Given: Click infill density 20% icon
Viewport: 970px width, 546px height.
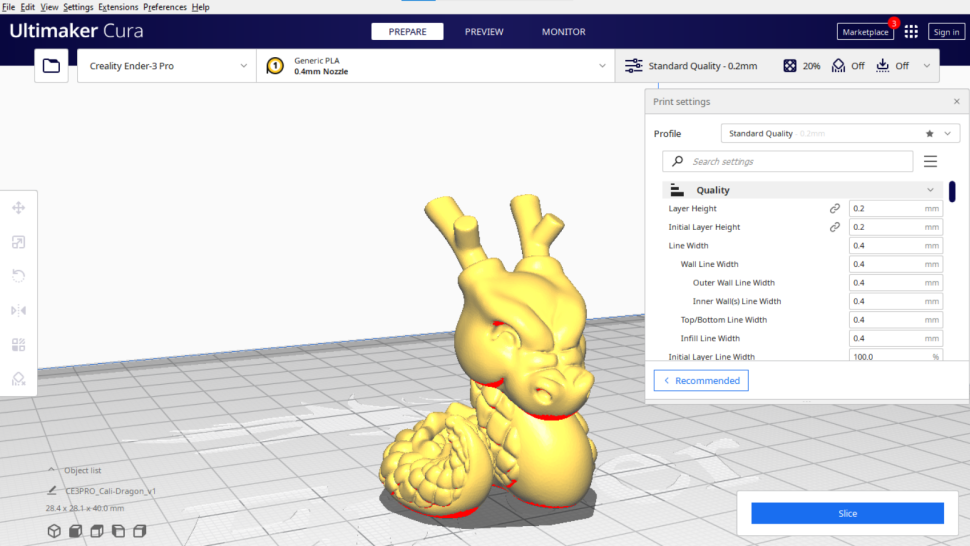Looking at the screenshot, I should coord(790,66).
